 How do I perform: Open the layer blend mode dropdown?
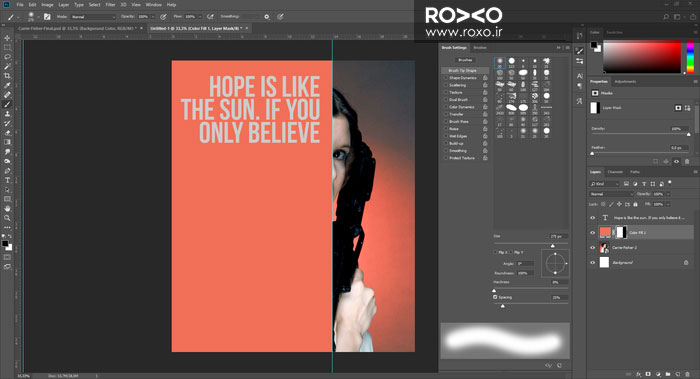click(612, 194)
